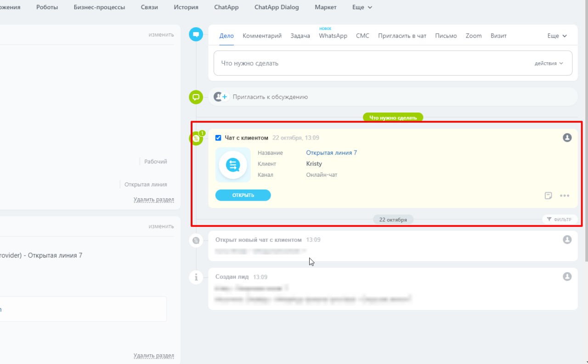Image resolution: width=588 pixels, height=364 pixels.
Task: Click the client name Kristy
Action: 314,164
